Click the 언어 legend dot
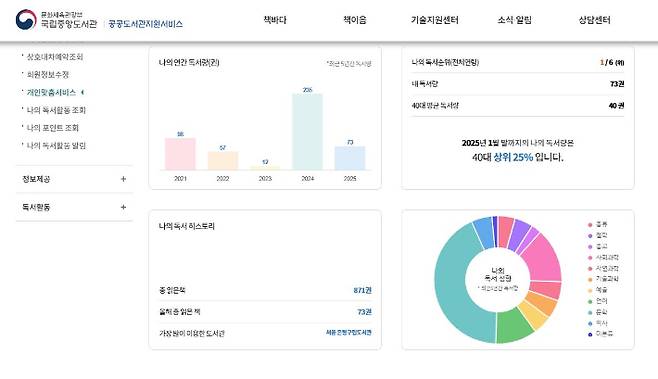 click(590, 301)
